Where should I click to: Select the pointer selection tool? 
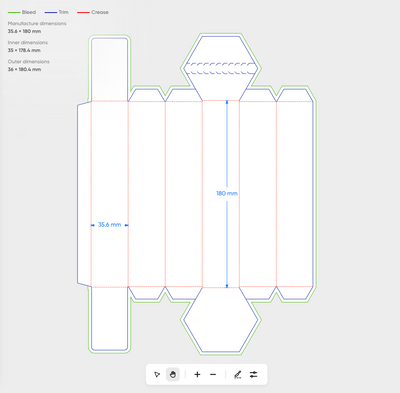tap(157, 374)
